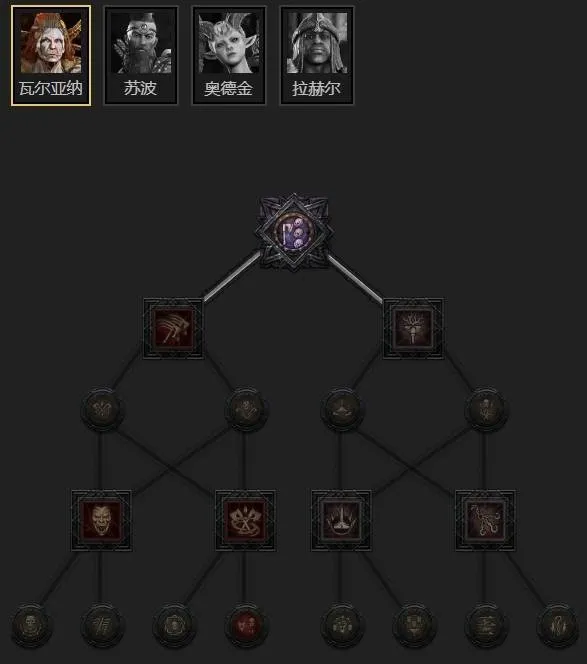Viewport: 587px width, 664px height.
Task: Choose the ground spike burst skill node
Action: pos(341,520)
